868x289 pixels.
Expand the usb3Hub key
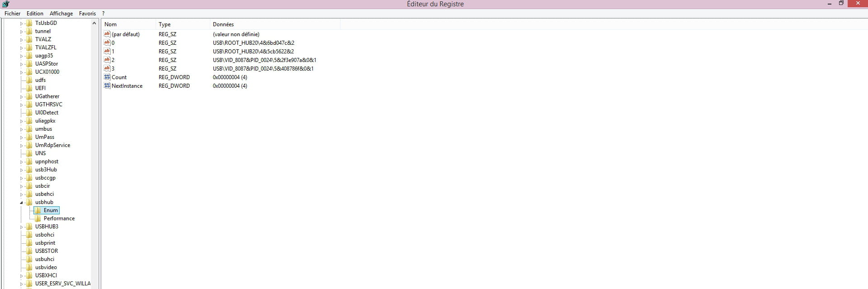(21, 170)
